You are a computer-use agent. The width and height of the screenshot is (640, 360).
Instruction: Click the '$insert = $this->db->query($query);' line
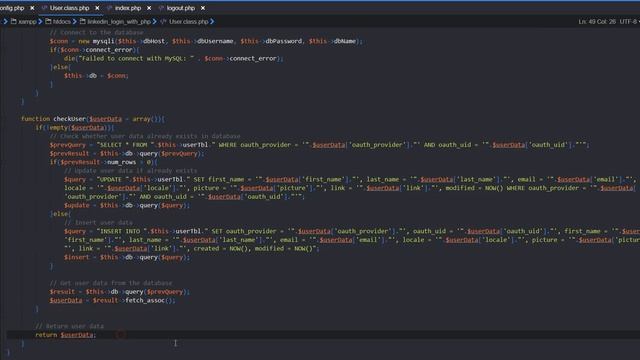(127, 257)
